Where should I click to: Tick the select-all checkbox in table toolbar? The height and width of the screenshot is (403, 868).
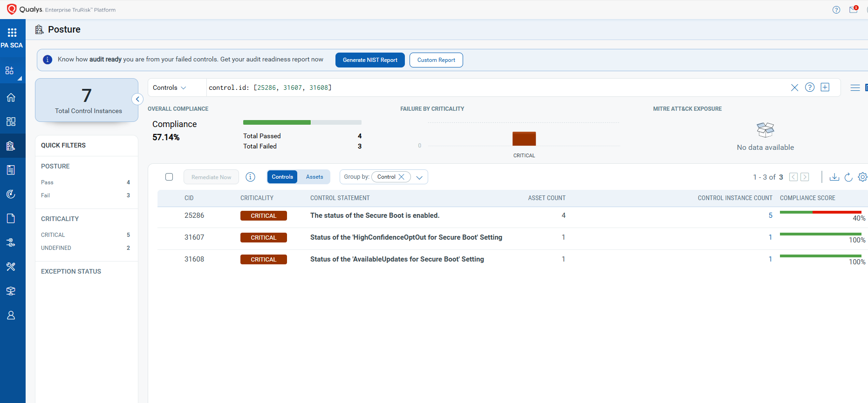169,177
